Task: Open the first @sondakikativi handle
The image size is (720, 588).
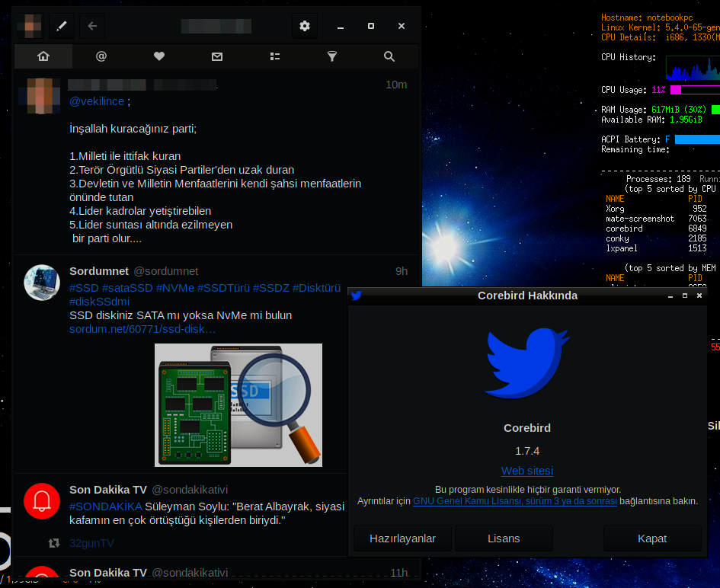Action: coord(190,490)
